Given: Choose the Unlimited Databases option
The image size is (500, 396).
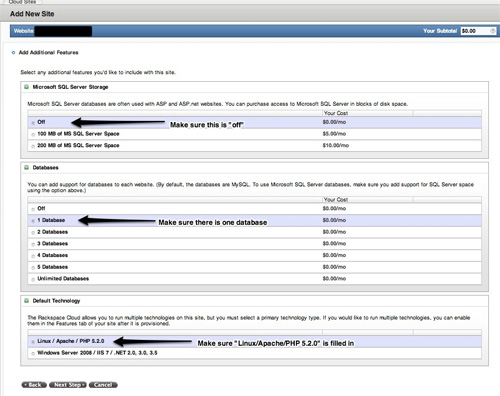Looking at the screenshot, I should click(33, 279).
